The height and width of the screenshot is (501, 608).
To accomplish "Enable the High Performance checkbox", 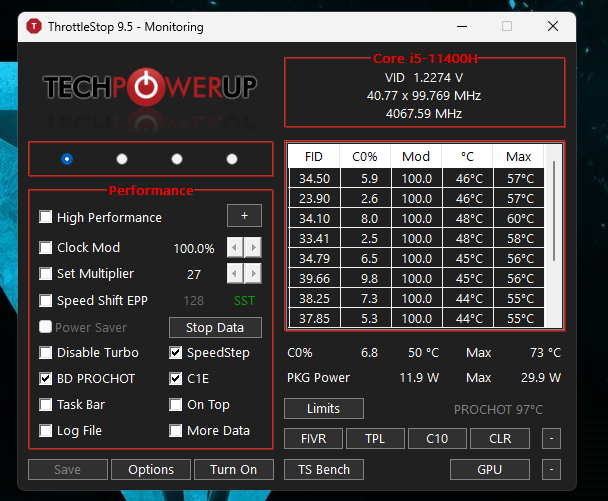I will tap(45, 217).
